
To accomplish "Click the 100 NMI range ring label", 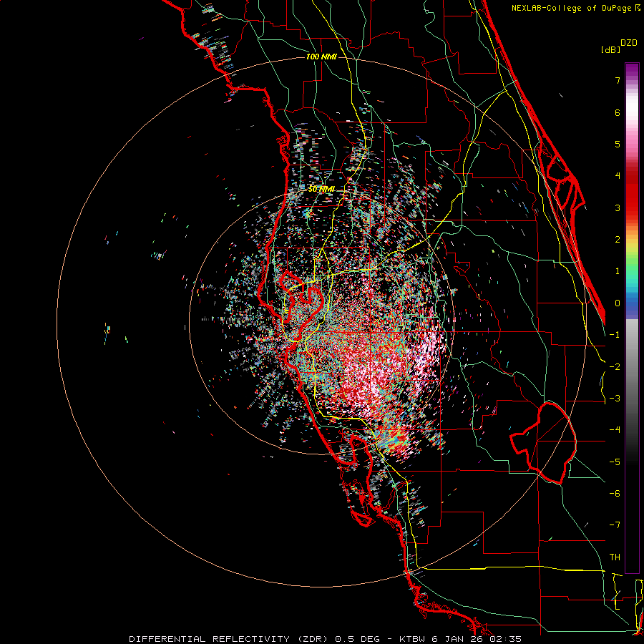I will (x=321, y=57).
